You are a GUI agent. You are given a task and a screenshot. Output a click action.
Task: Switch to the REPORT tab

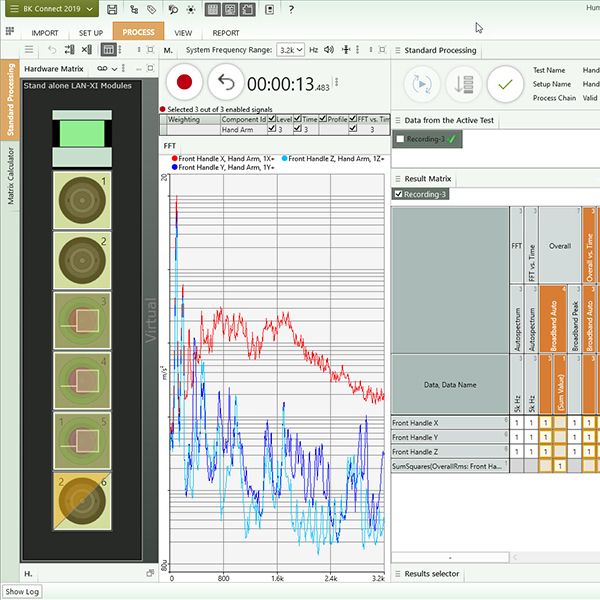pos(226,32)
